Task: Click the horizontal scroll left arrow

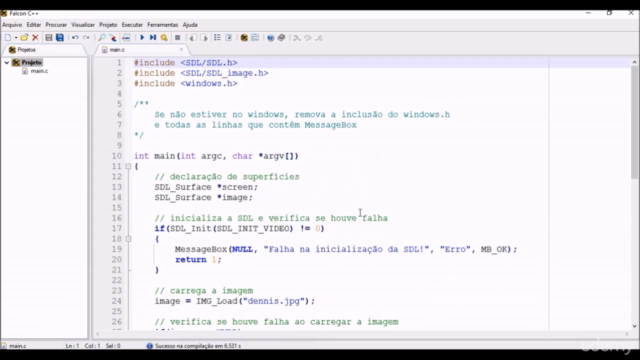Action: point(97,334)
